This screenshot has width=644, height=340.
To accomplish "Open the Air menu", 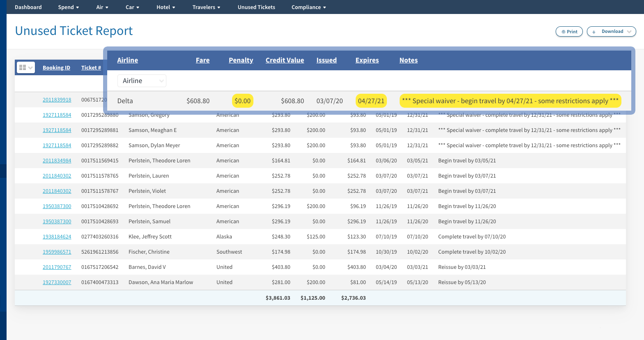I will point(102,7).
